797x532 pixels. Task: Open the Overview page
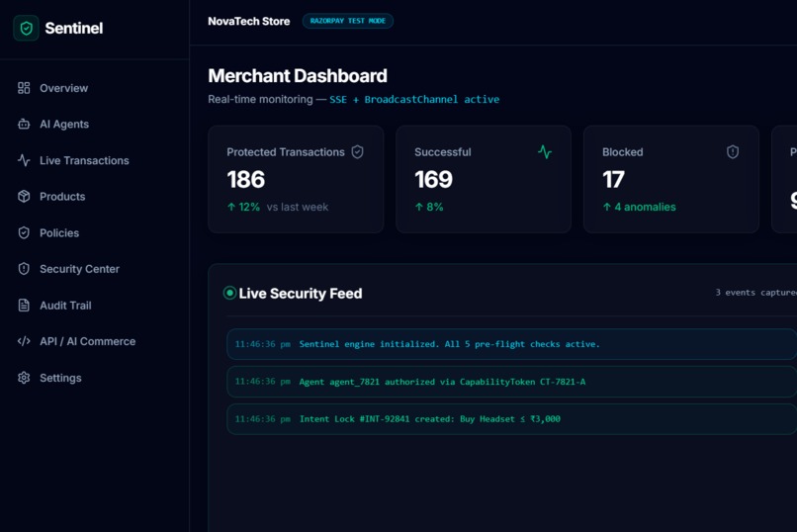(63, 88)
